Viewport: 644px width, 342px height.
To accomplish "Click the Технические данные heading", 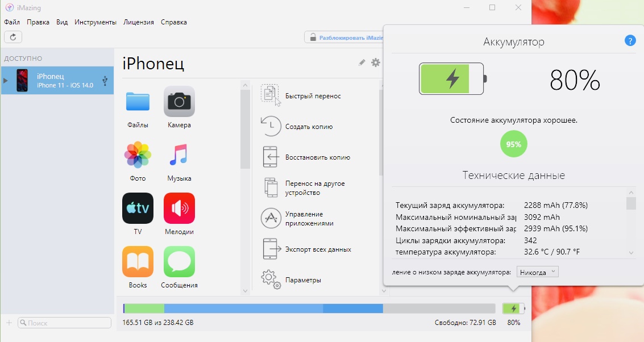I will [x=513, y=176].
